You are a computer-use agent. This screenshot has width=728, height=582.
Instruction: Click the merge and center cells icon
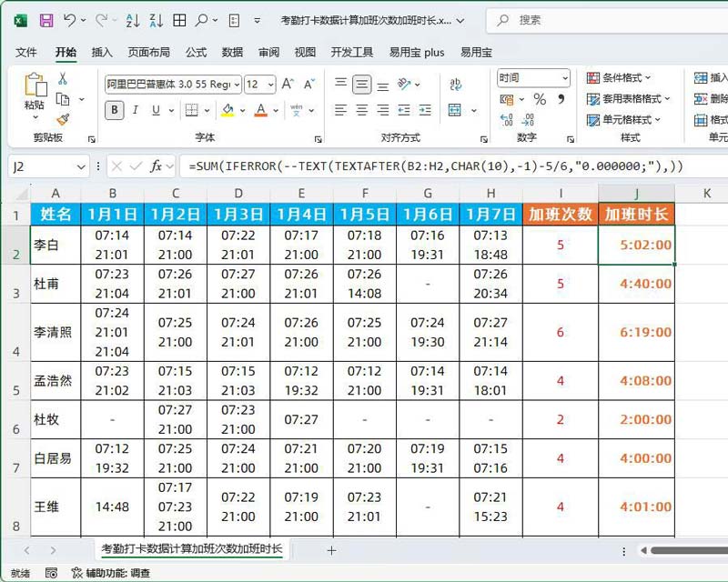coord(456,110)
